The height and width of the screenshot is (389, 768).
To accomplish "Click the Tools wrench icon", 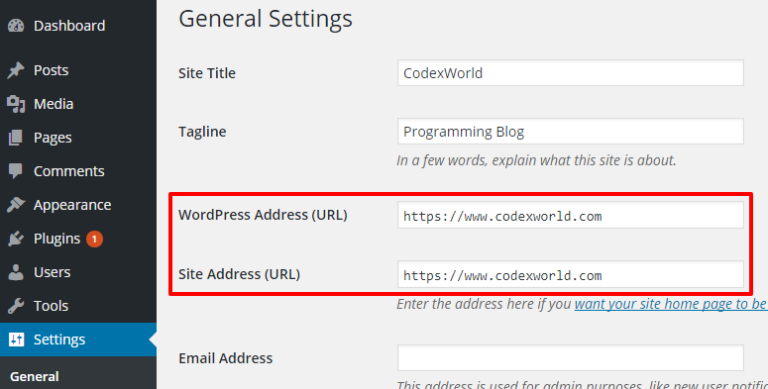I will click(x=16, y=306).
